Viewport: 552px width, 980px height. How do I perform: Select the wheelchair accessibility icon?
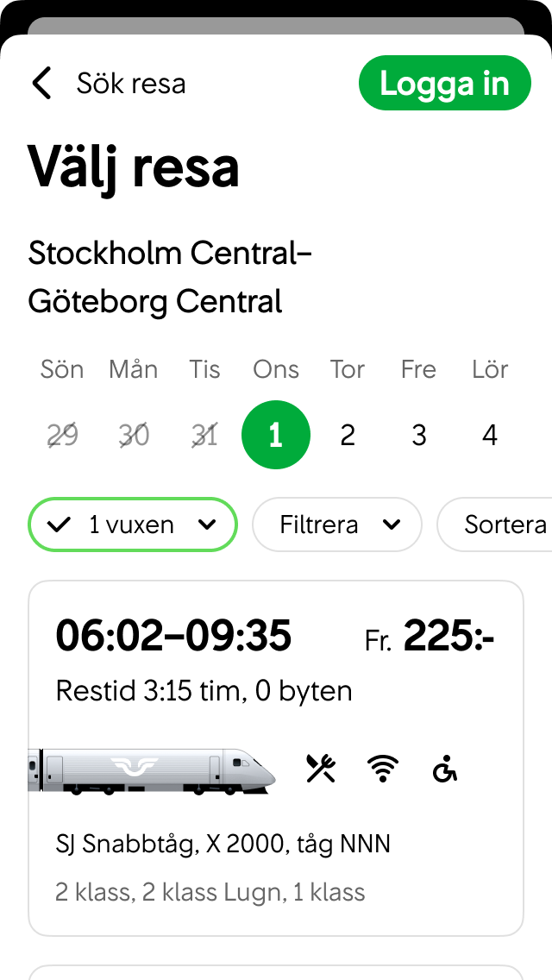[x=445, y=768]
